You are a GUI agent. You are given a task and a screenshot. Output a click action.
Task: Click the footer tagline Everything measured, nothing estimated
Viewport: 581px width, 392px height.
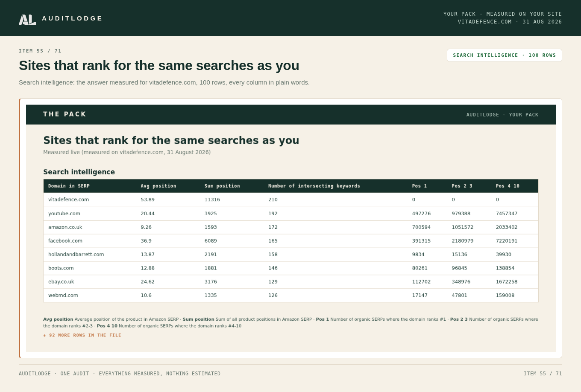click(x=160, y=374)
